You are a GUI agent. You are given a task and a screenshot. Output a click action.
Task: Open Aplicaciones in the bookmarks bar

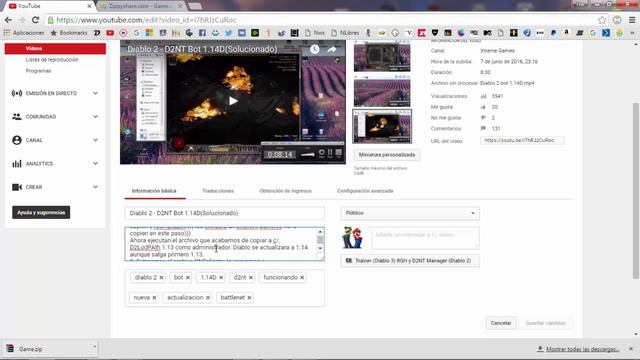[x=24, y=33]
